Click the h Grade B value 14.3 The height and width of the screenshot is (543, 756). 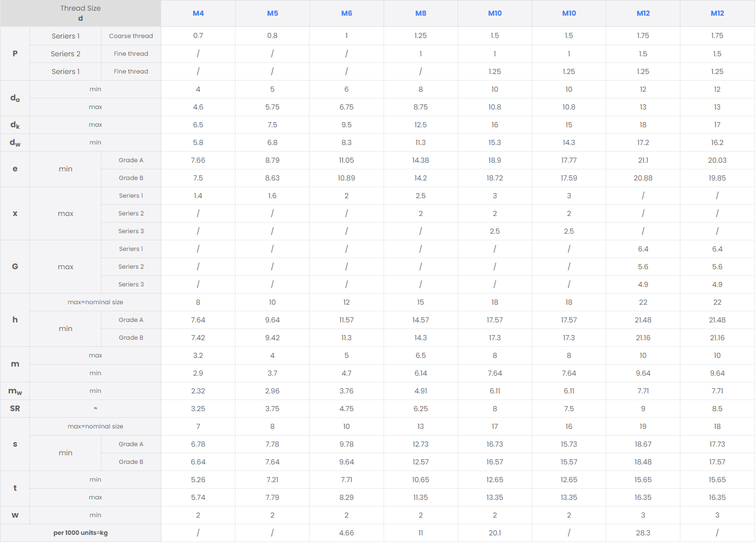pos(421,338)
